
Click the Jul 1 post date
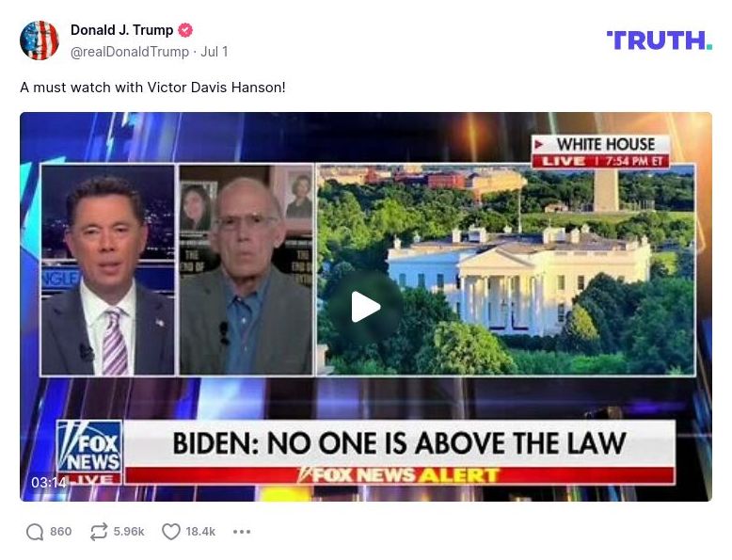pos(215,52)
